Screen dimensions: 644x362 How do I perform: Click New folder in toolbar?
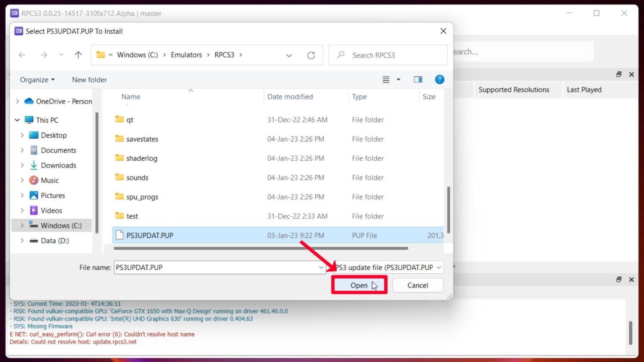pos(89,80)
